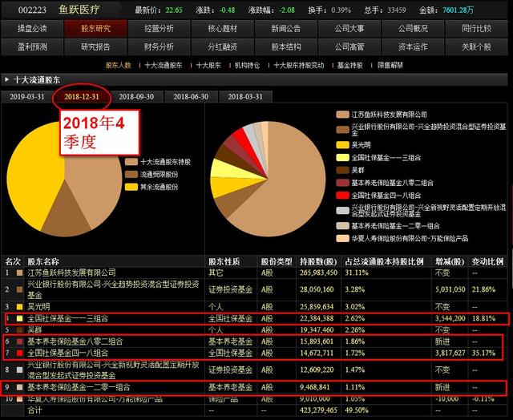Open the 关联个股 tab
513x420 pixels.
476,46
